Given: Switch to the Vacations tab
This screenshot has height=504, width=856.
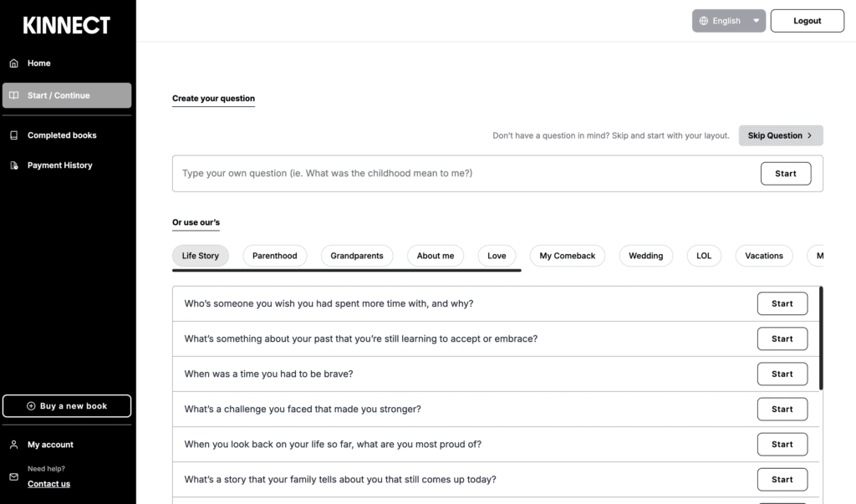Looking at the screenshot, I should click(763, 255).
